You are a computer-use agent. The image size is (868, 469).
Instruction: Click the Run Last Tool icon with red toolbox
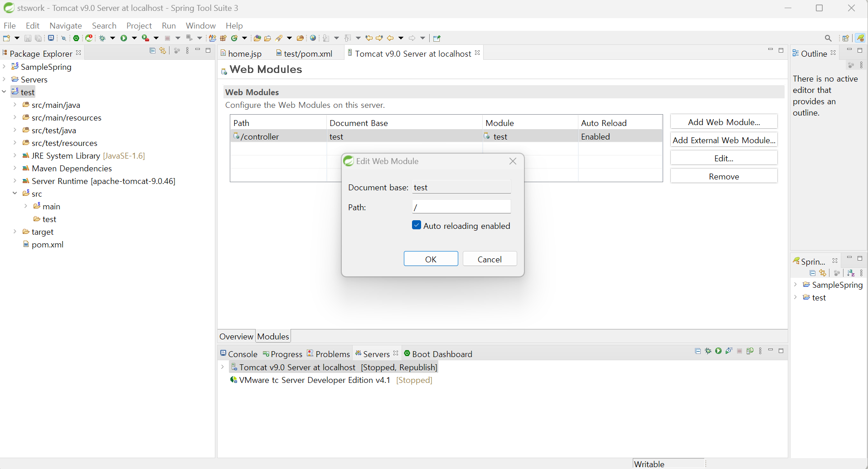[x=145, y=38]
